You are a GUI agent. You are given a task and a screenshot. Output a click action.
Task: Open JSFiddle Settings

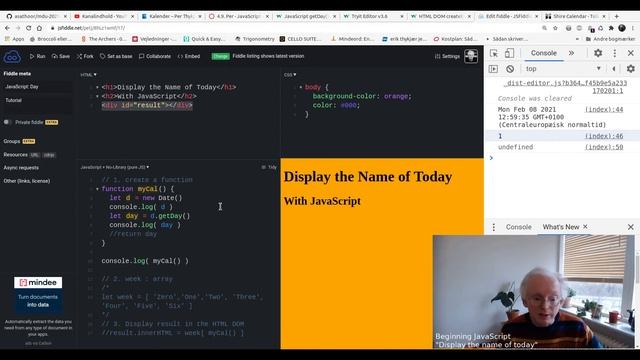click(x=447, y=56)
